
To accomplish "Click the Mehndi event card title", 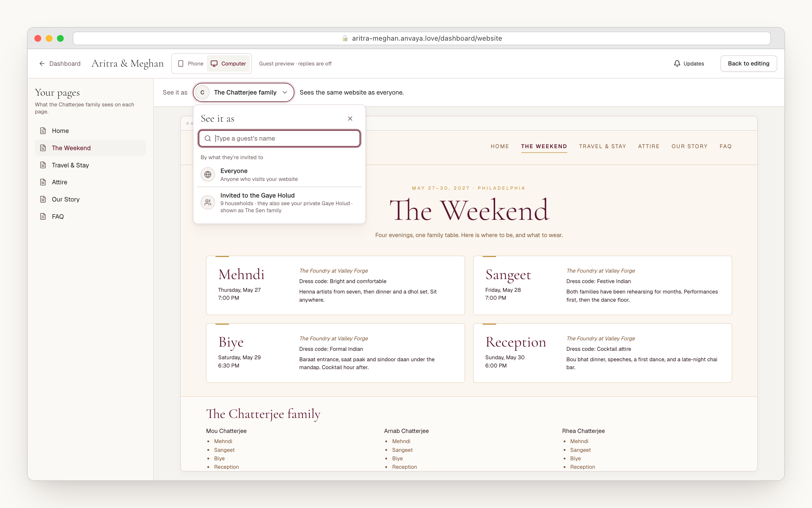I will 241,275.
